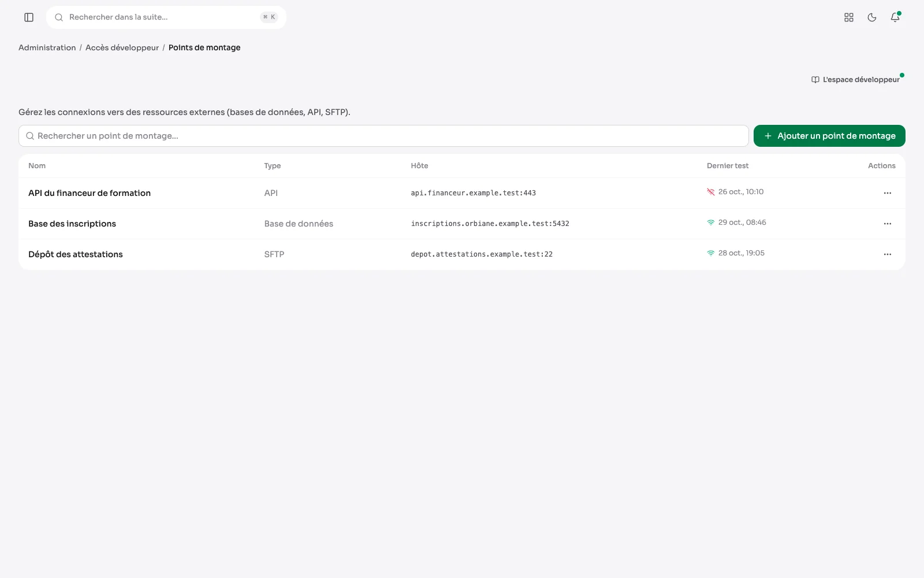
Task: Go to Accès développeur breadcrumb
Action: coord(122,47)
